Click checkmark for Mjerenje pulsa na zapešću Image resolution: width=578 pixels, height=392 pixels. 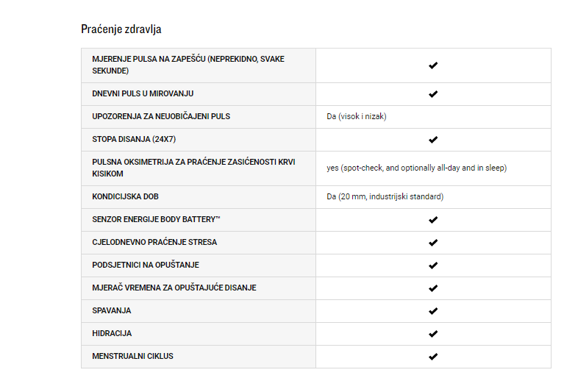coord(433,65)
